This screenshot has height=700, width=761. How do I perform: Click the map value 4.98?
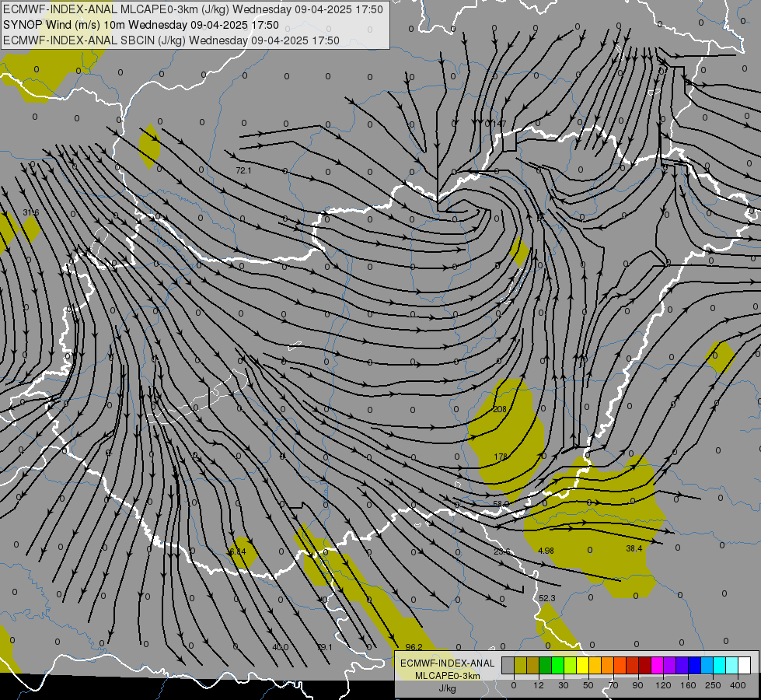(546, 551)
